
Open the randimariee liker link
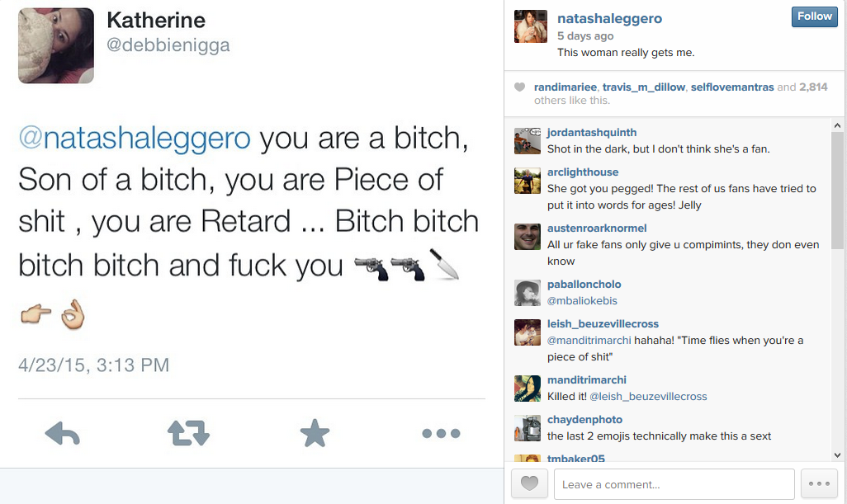(x=565, y=87)
